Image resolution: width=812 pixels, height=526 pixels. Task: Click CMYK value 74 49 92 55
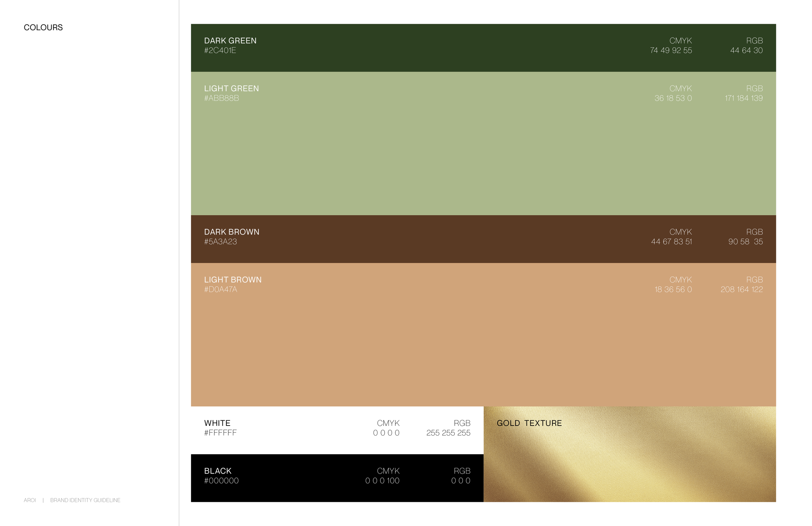[x=671, y=50]
